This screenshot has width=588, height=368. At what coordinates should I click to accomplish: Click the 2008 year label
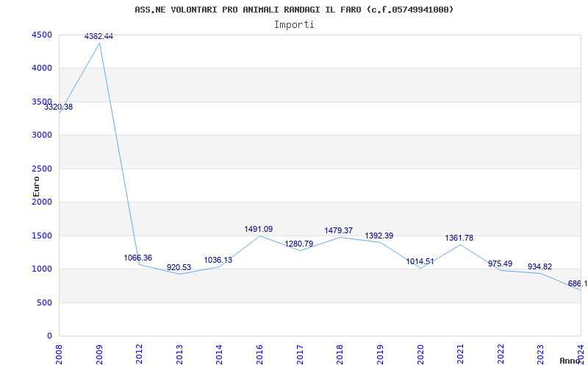[60, 354]
